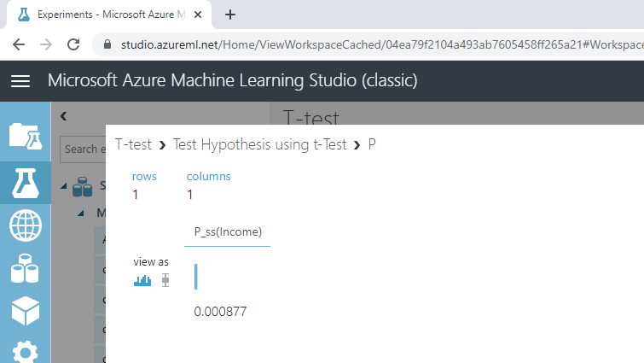This screenshot has height=363, width=644.
Task: Open a new browser tab
Action: [230, 15]
